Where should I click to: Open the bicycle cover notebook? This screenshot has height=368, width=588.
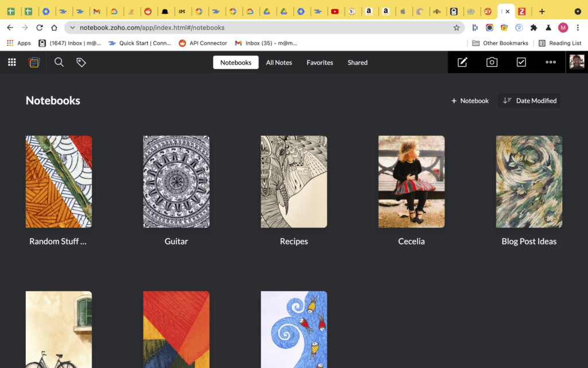pos(59,329)
